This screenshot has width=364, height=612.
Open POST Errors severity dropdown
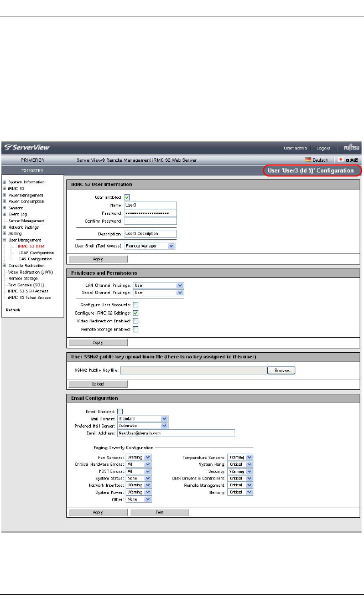click(139, 471)
